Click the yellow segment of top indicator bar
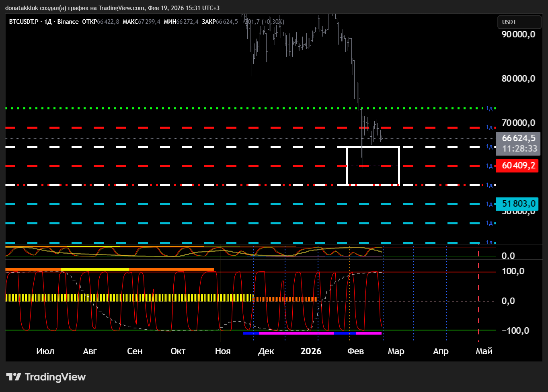The height and width of the screenshot is (392, 548). [x=95, y=269]
